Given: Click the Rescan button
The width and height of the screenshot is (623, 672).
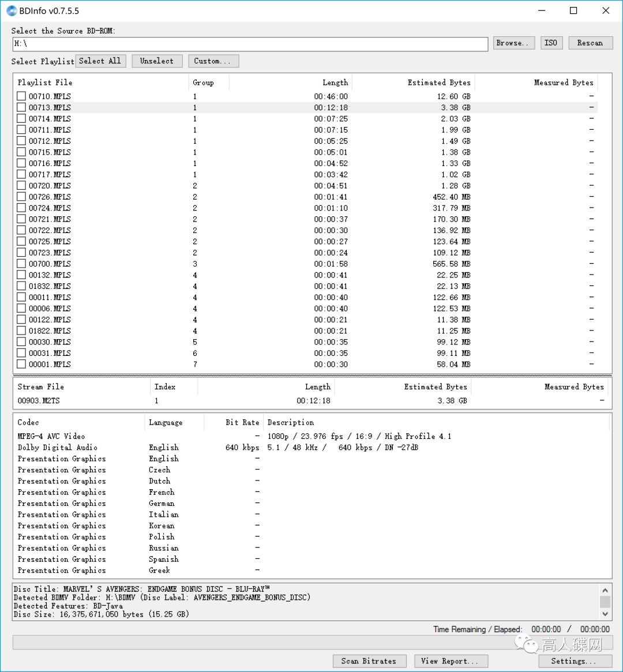Looking at the screenshot, I should tap(591, 43).
